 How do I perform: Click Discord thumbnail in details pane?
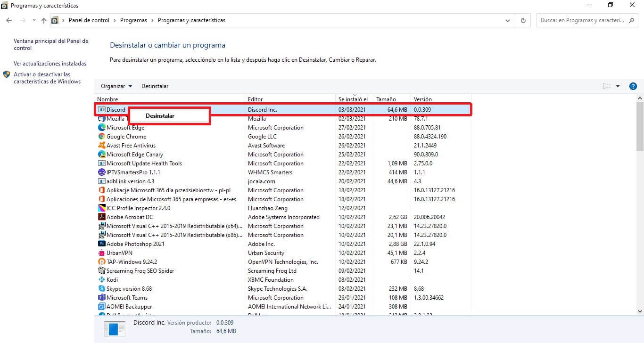[x=115, y=328]
